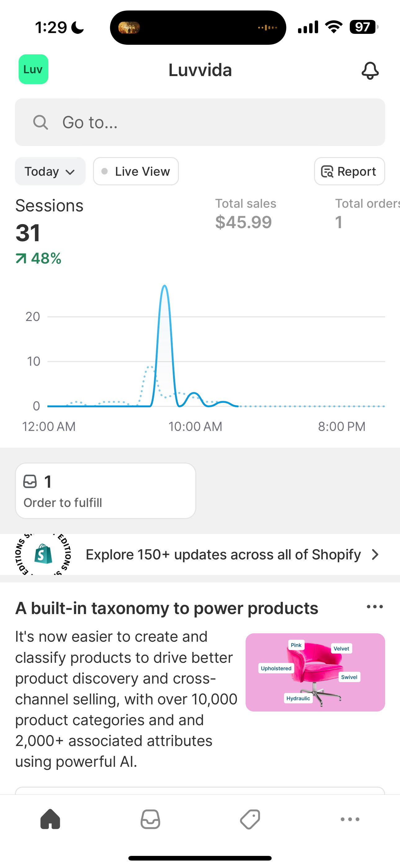Tap the sessions chart peak
The image size is (400, 868).
click(x=164, y=287)
